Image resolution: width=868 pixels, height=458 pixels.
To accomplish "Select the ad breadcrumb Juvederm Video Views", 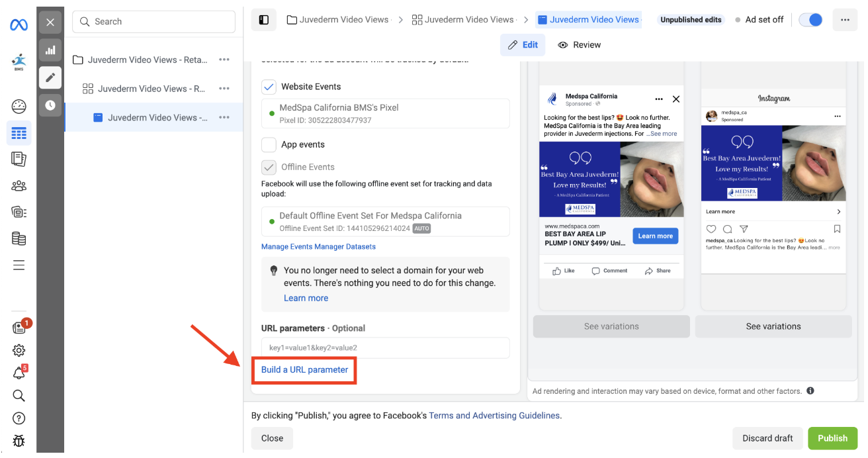I will click(589, 20).
